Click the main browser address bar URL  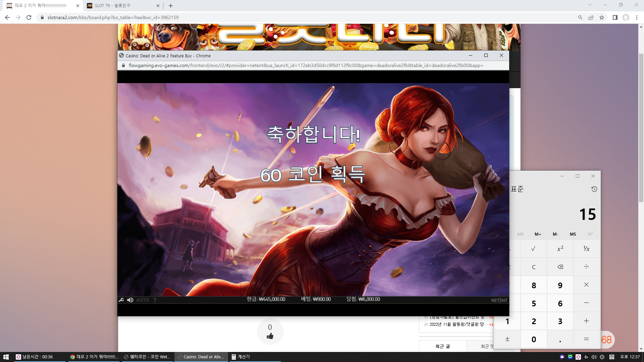113,17
